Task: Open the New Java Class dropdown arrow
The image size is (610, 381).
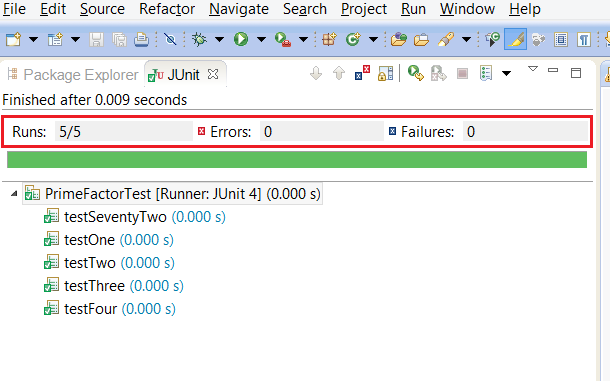Action: 373,39
